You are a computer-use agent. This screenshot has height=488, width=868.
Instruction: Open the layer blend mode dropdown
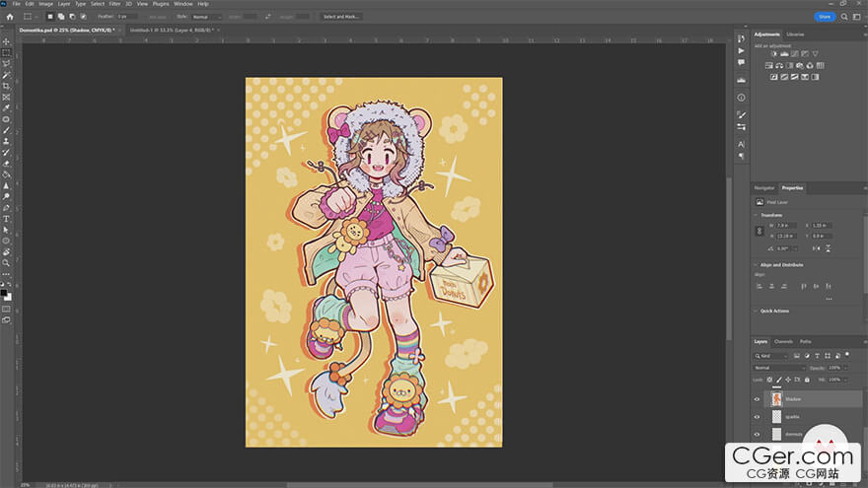pyautogui.click(x=779, y=368)
